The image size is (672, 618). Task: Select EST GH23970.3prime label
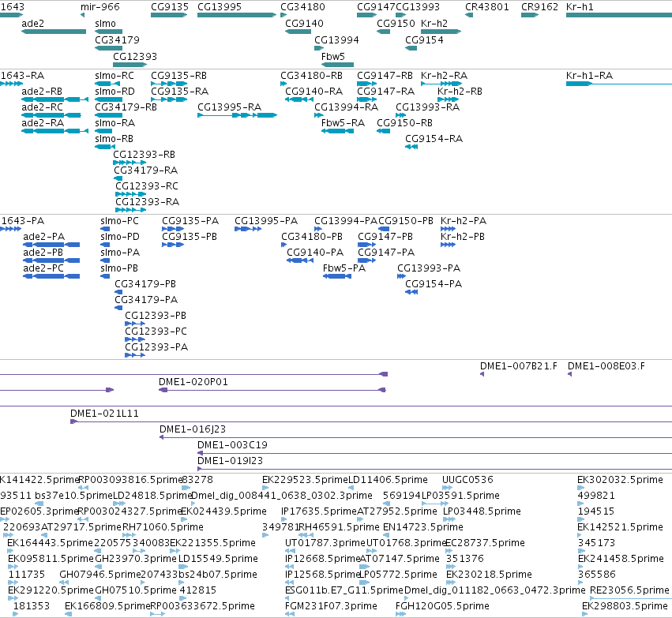point(136,559)
